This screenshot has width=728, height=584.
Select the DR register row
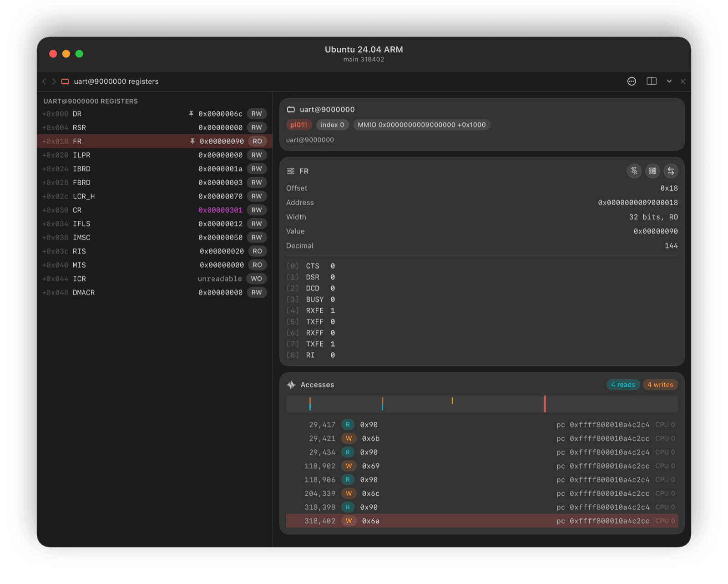click(x=155, y=114)
